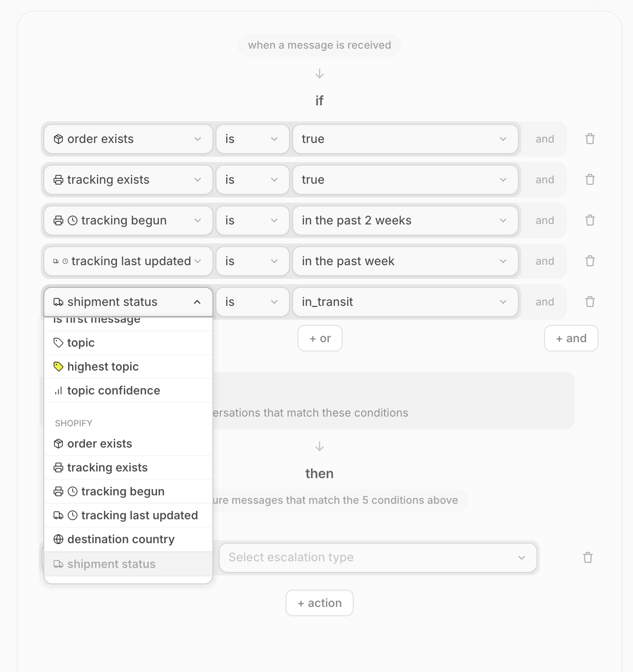This screenshot has width=633, height=672.
Task: Delete the tracking exists condition row
Action: (x=590, y=180)
